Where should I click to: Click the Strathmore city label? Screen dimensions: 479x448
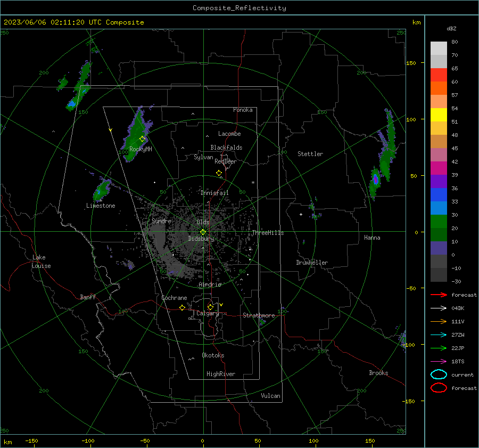(259, 315)
